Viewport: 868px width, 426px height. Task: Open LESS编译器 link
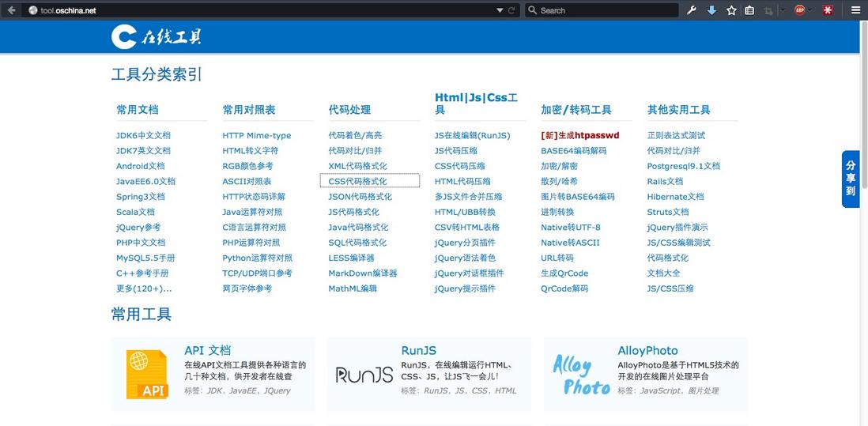352,258
